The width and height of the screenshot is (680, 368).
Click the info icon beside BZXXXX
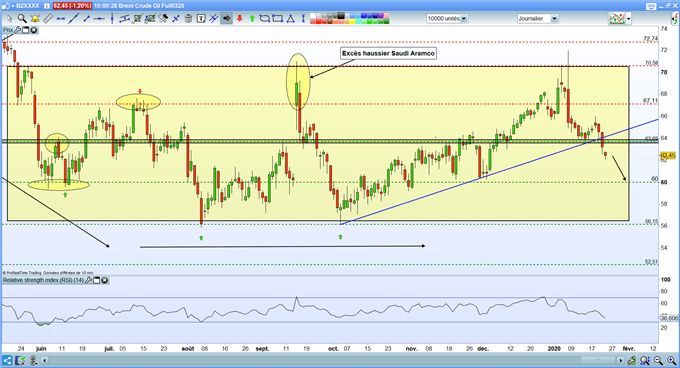[47, 6]
